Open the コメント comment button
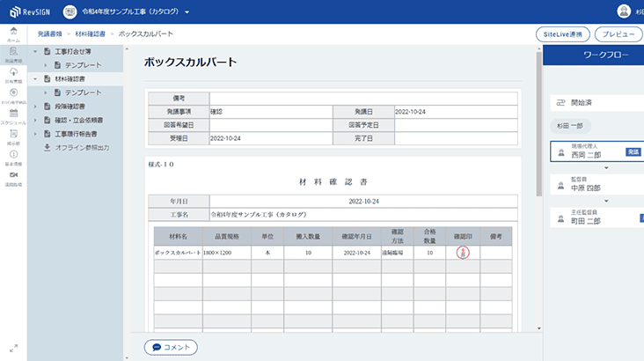This screenshot has width=644, height=361. point(171,347)
